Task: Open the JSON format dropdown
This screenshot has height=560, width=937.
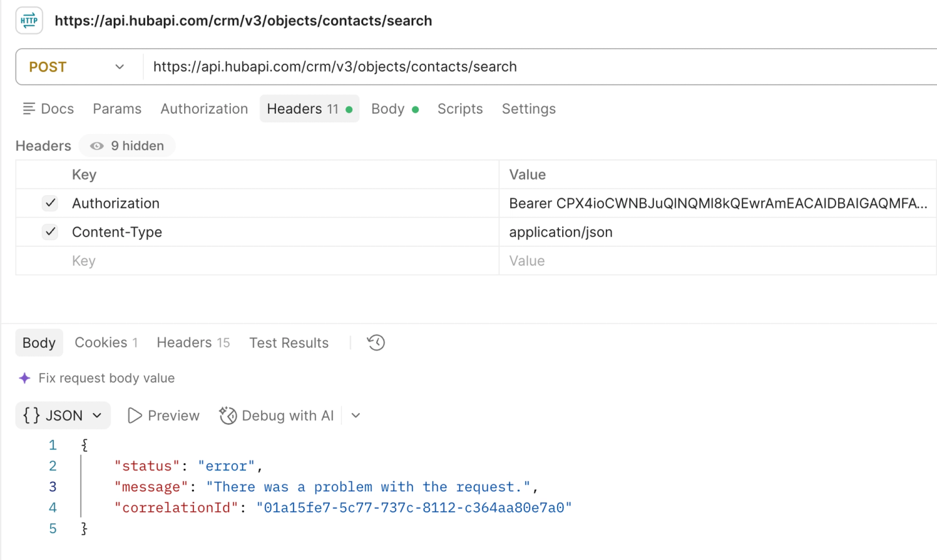Action: tap(63, 416)
